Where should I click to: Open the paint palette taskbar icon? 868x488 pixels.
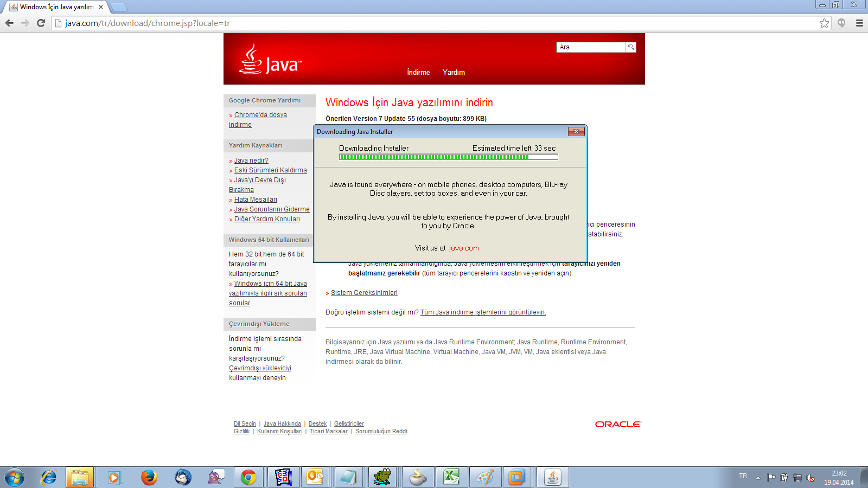pyautogui.click(x=486, y=478)
